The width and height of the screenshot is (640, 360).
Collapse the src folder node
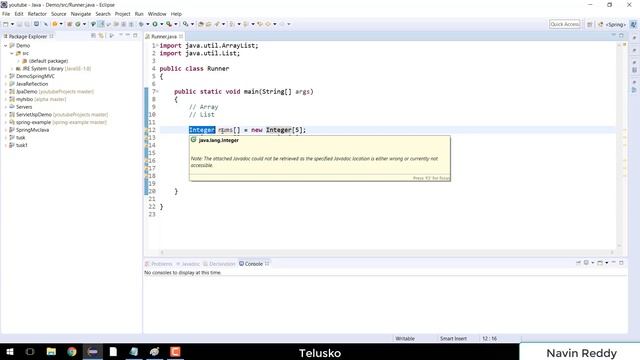12,53
